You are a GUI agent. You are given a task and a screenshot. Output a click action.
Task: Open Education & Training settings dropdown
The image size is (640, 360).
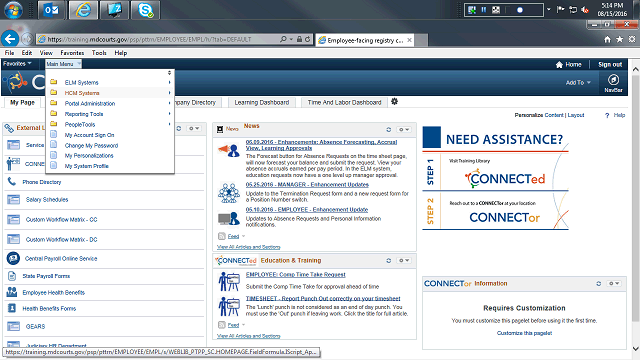pos(404,260)
